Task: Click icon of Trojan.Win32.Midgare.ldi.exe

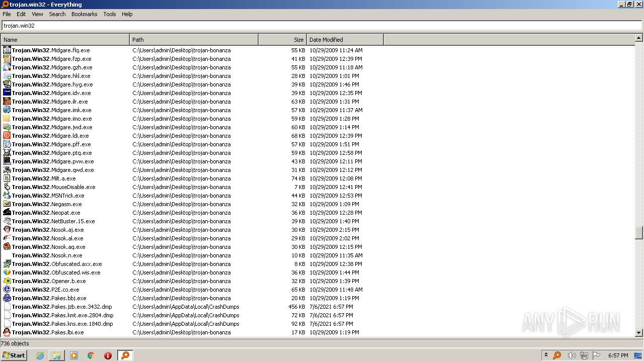Action: [x=7, y=136]
